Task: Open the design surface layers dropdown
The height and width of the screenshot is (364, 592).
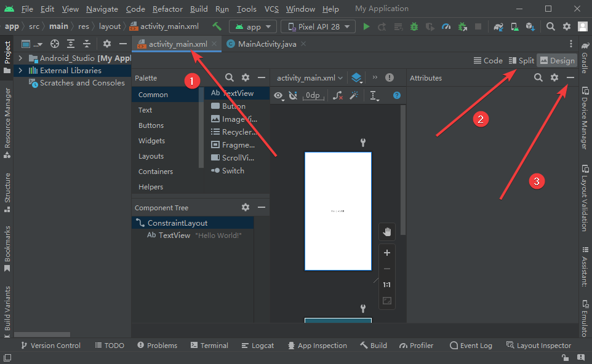Action: click(357, 77)
